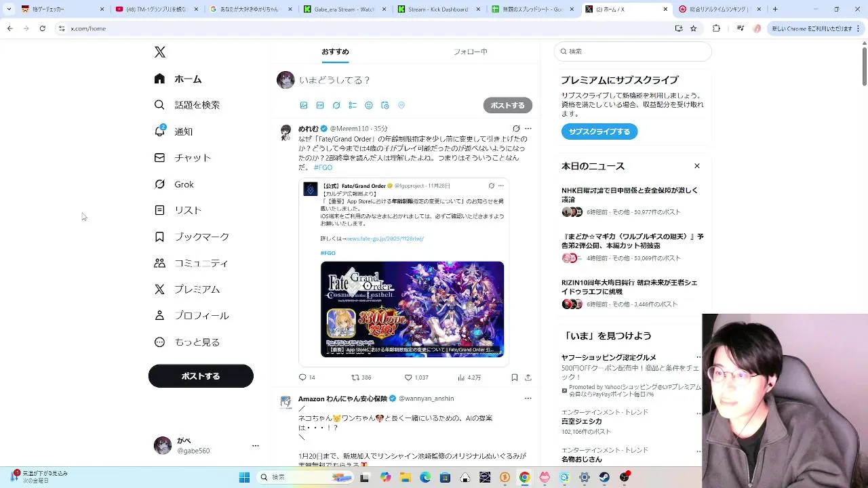Click Grok explain icon on めれむ post
This screenshot has width=868, height=488.
[x=516, y=129]
